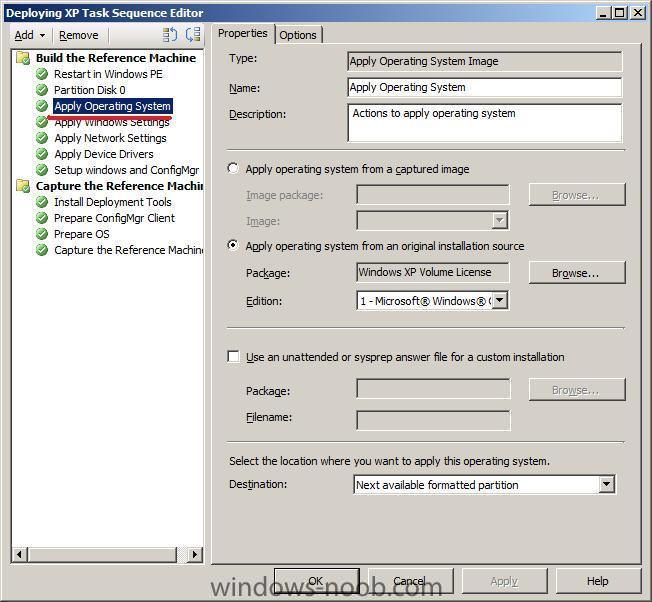
Task: Switch to the Properties tab
Action: tap(243, 33)
